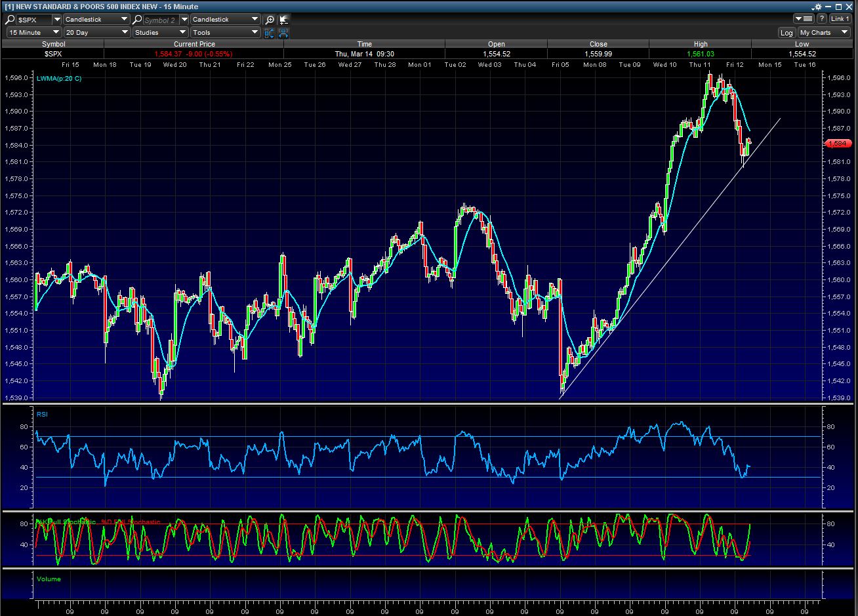This screenshot has height=616, width=858.
Task: Expand the 20 Day range dropdown
Action: click(x=96, y=32)
